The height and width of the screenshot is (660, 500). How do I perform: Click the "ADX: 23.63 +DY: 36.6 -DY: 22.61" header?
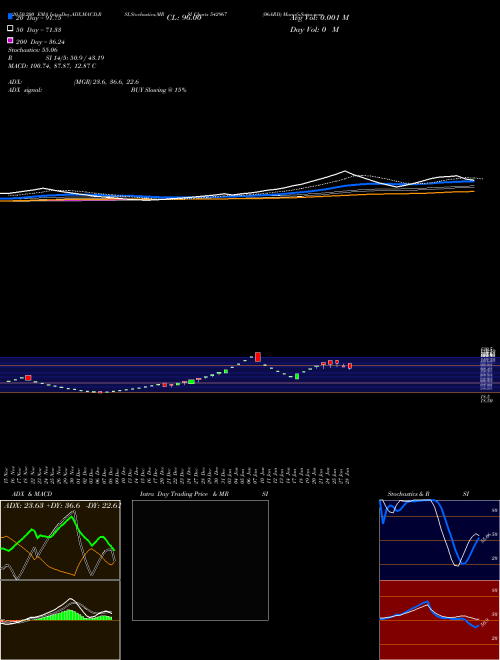pyautogui.click(x=62, y=505)
